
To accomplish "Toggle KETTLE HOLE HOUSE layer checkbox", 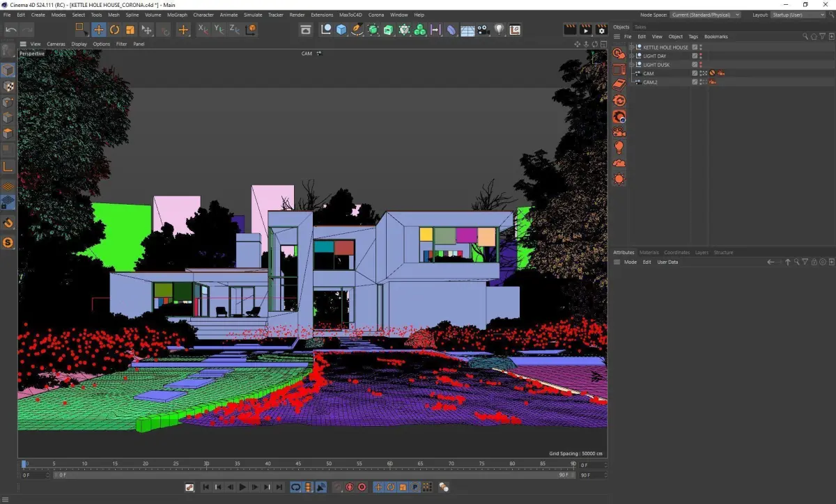I will [x=695, y=47].
